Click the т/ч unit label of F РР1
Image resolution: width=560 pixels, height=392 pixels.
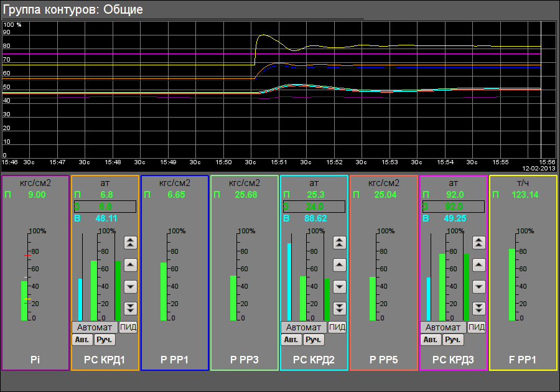[x=523, y=183]
